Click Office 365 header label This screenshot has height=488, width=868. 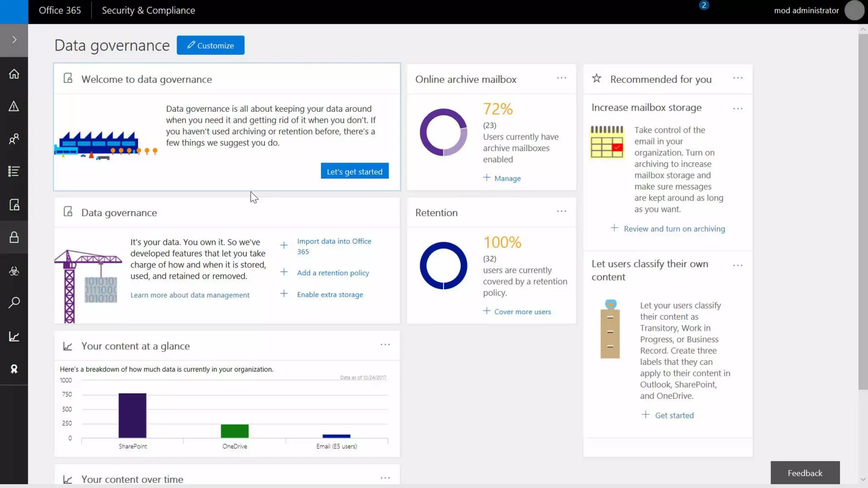click(60, 11)
